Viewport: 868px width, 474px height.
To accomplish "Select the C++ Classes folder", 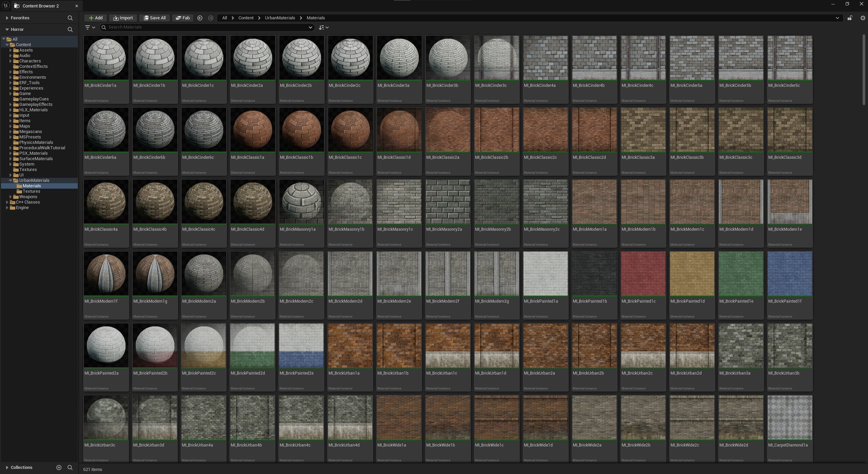I will click(x=28, y=202).
